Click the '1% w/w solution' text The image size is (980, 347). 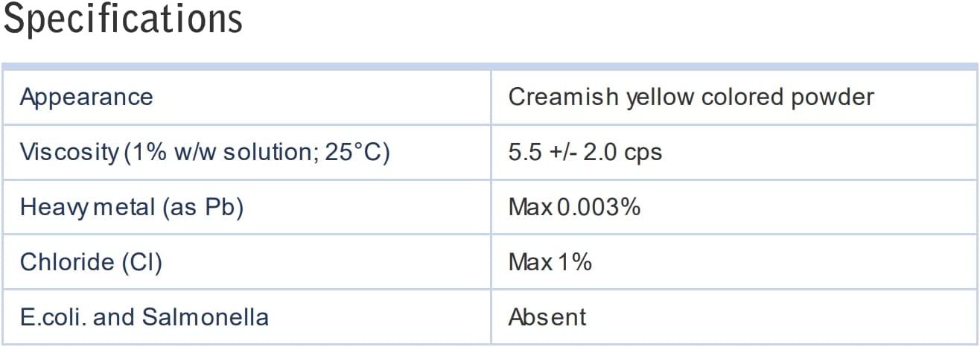click(x=228, y=152)
